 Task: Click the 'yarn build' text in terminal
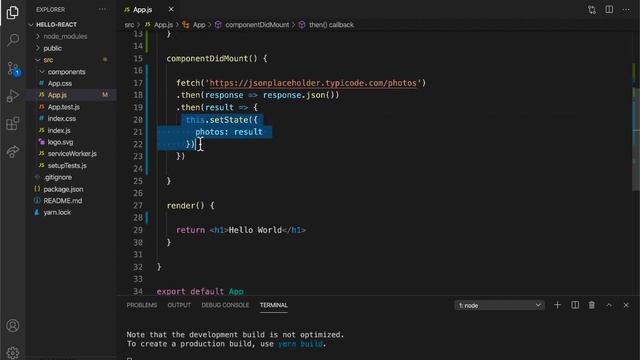(x=300, y=344)
